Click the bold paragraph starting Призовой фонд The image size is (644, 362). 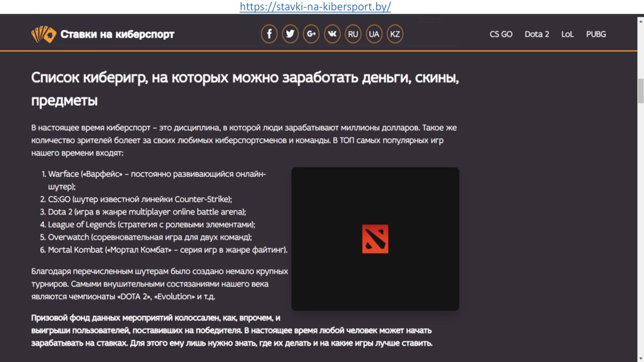pos(232,331)
